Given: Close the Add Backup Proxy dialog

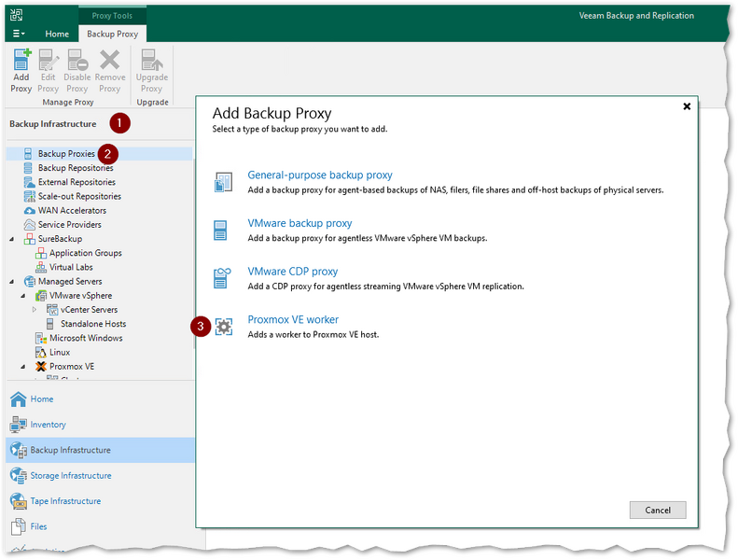Looking at the screenshot, I should pyautogui.click(x=687, y=106).
